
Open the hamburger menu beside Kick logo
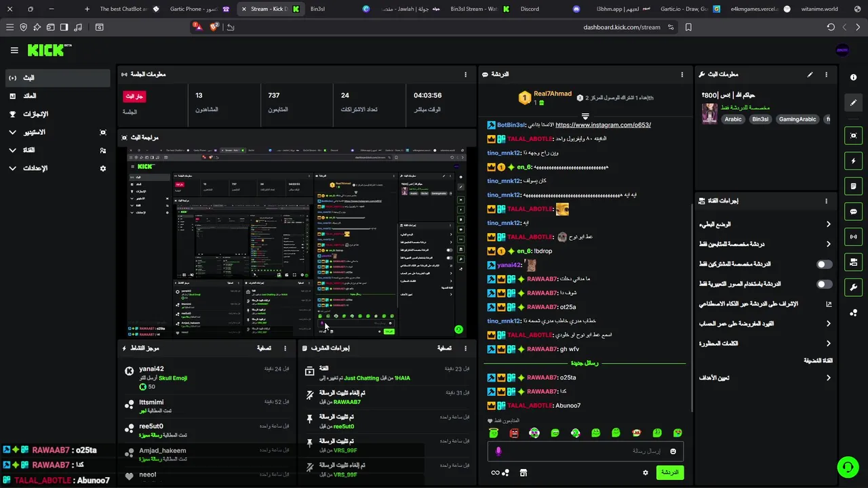pyautogui.click(x=14, y=50)
